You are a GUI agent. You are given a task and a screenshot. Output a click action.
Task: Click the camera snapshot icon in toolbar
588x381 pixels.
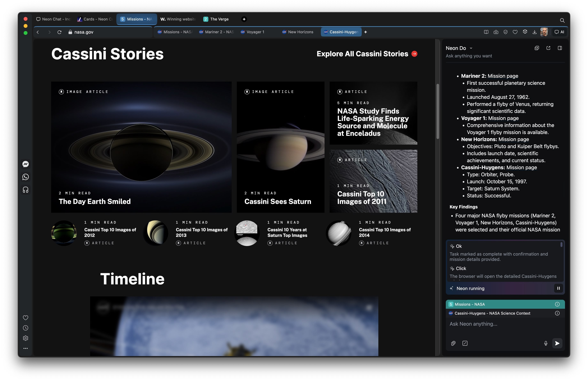[496, 32]
